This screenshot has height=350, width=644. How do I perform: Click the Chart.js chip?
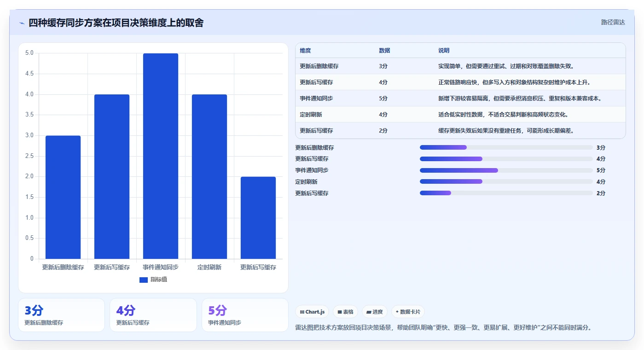click(313, 312)
